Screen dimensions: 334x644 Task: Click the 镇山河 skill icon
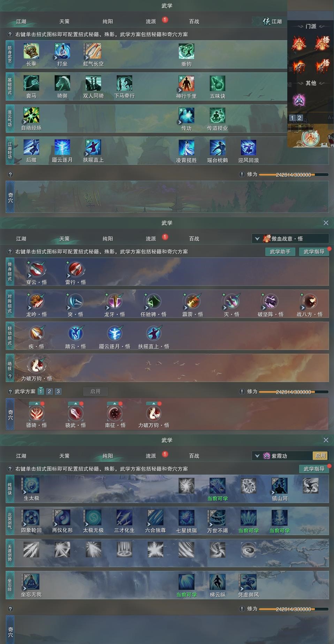[x=280, y=485]
